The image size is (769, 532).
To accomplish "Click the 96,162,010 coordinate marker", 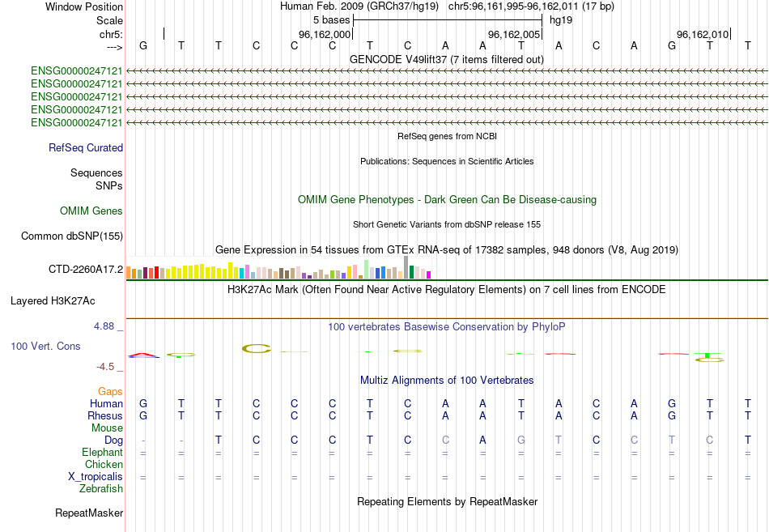I will click(x=703, y=34).
